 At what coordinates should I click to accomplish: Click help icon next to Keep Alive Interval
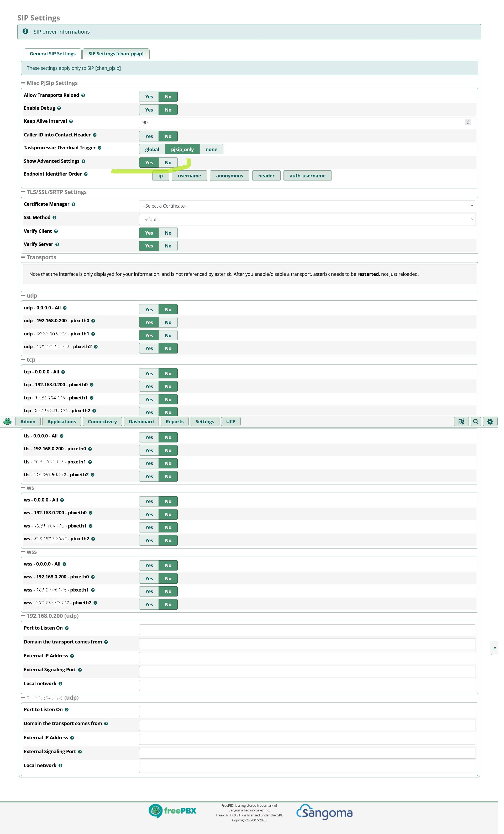pos(71,121)
